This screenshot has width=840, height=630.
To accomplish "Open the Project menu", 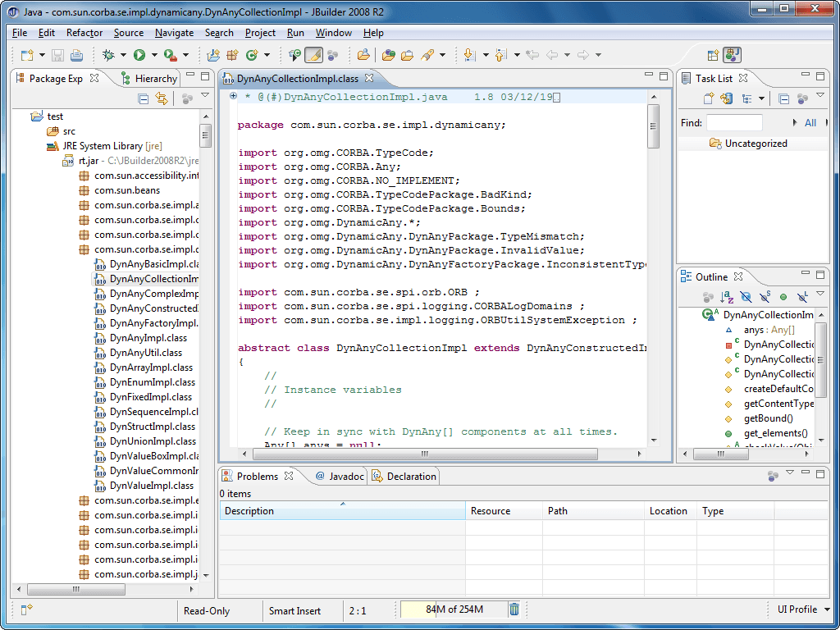I will pos(260,33).
